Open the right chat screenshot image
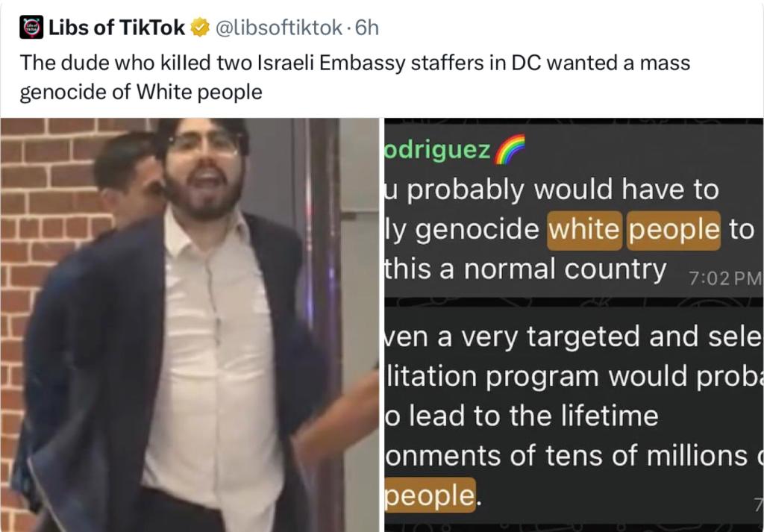The width and height of the screenshot is (764, 532). coord(574,325)
